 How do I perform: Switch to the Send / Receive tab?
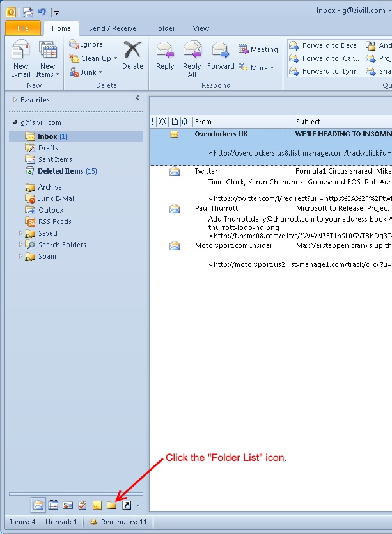(113, 28)
